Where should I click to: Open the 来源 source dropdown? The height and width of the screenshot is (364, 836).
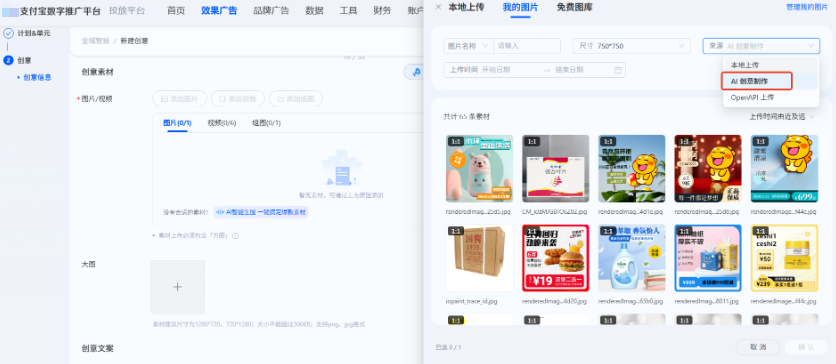pyautogui.click(x=761, y=46)
